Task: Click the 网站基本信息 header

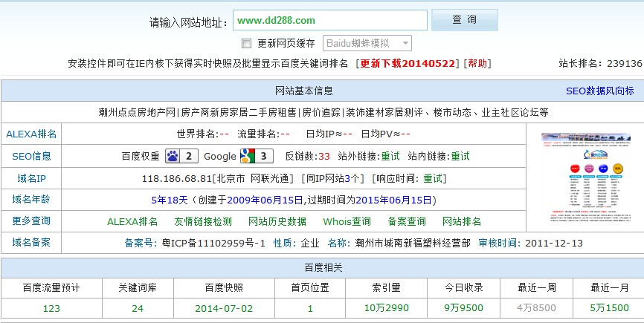Action: [x=304, y=91]
